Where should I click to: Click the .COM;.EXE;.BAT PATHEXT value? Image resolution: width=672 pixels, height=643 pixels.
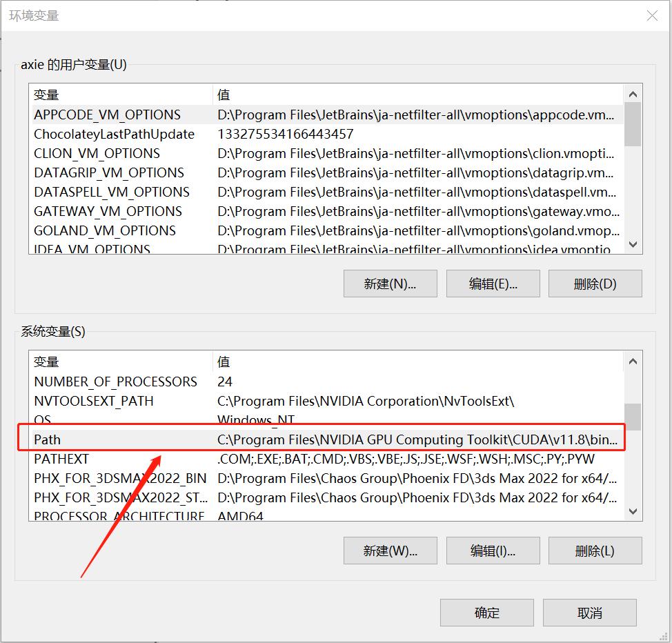pos(406,459)
